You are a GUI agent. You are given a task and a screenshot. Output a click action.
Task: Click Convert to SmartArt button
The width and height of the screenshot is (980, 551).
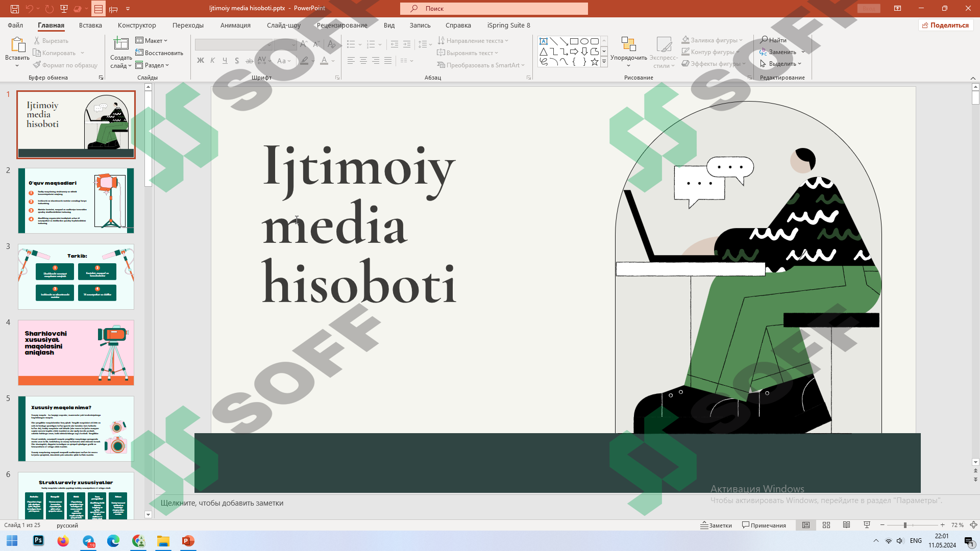tap(481, 65)
